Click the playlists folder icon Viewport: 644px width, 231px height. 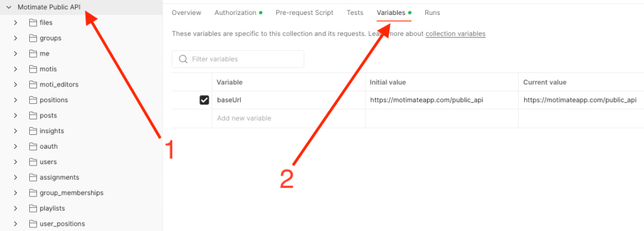pos(33,208)
